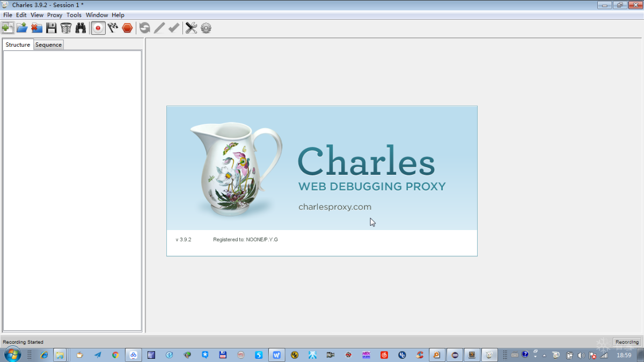The height and width of the screenshot is (362, 644).
Task: Open Telegram paper plane taskbar icon
Action: [98, 354]
